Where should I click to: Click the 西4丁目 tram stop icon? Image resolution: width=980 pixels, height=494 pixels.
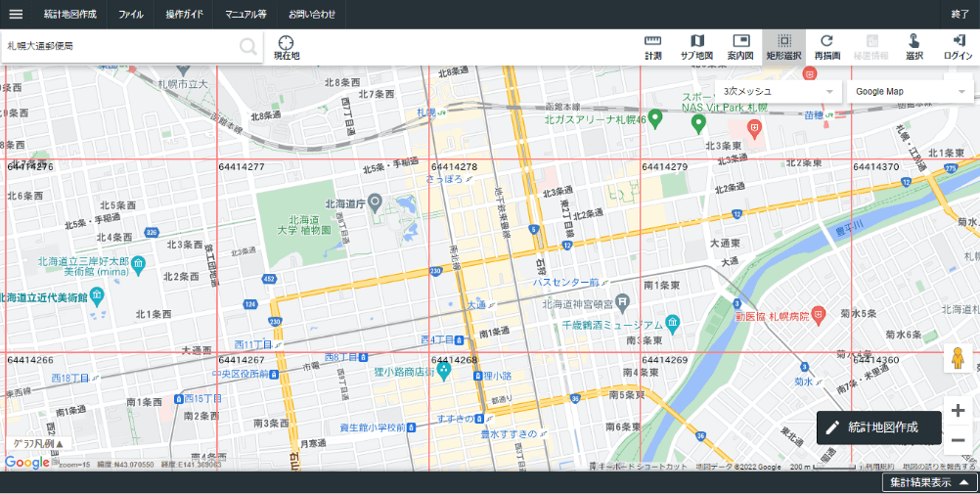[460, 340]
